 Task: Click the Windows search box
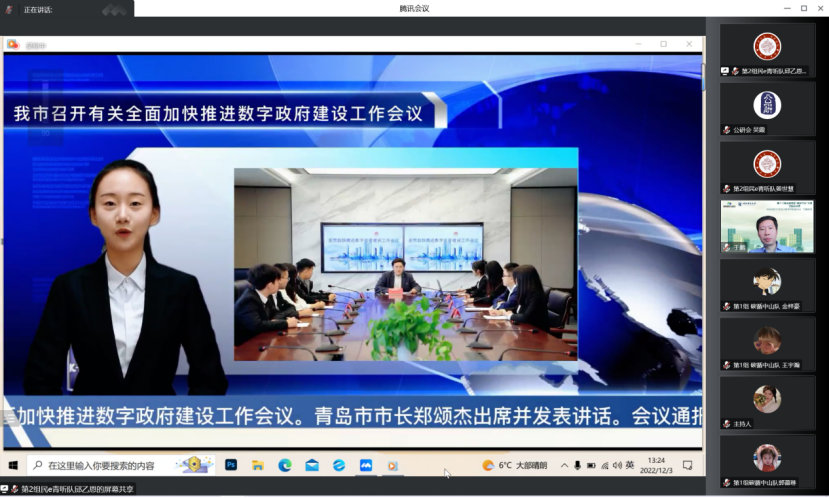point(110,465)
